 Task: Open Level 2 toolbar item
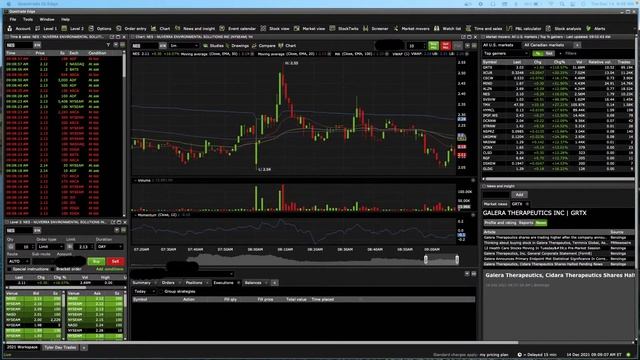(72, 29)
